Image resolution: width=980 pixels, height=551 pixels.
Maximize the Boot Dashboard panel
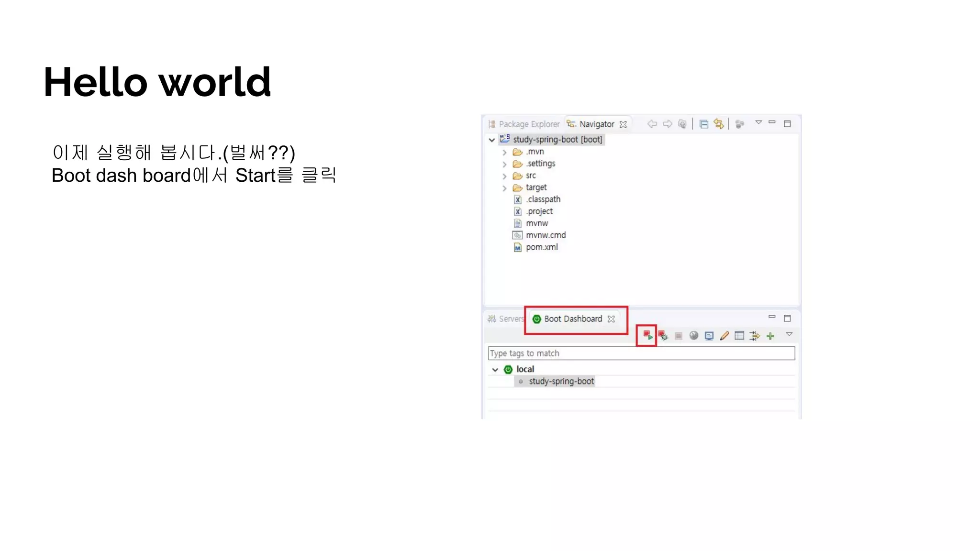pos(787,318)
